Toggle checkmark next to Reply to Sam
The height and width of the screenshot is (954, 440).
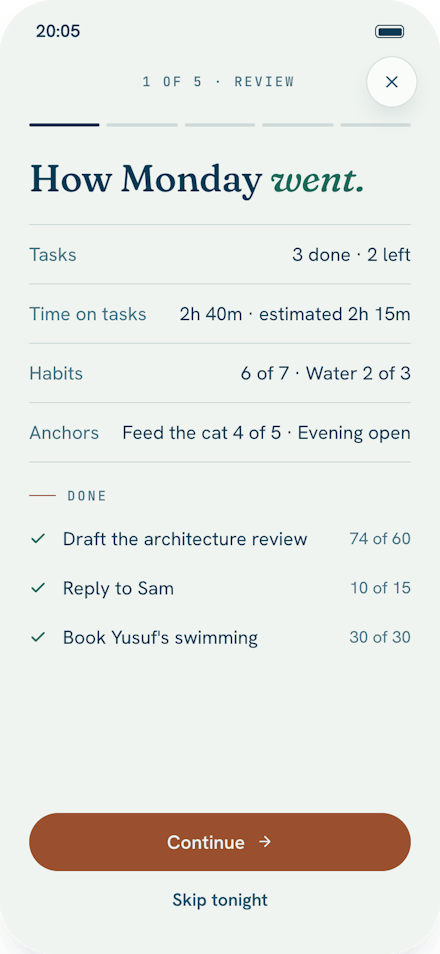[38, 588]
